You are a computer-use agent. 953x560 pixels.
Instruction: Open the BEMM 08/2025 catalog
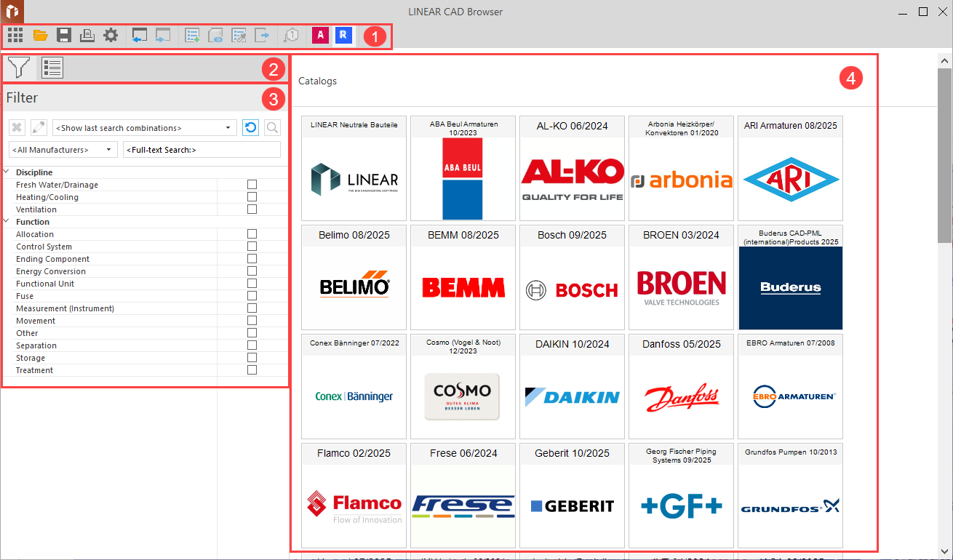pyautogui.click(x=463, y=277)
